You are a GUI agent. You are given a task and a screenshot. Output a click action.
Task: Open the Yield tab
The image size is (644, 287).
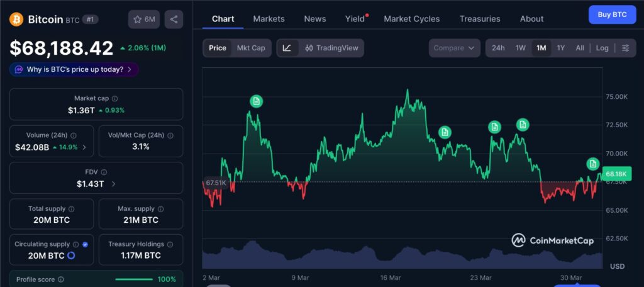pos(355,19)
